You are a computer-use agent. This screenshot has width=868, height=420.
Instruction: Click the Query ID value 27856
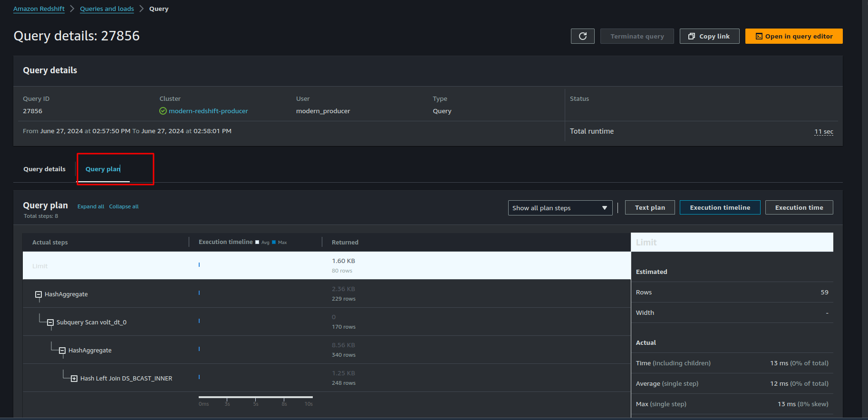[x=32, y=111]
